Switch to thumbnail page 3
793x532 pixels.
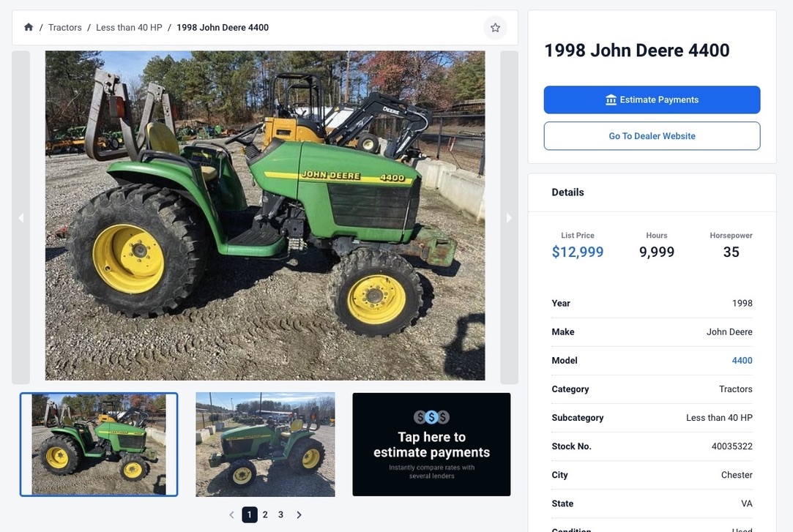[x=280, y=515]
